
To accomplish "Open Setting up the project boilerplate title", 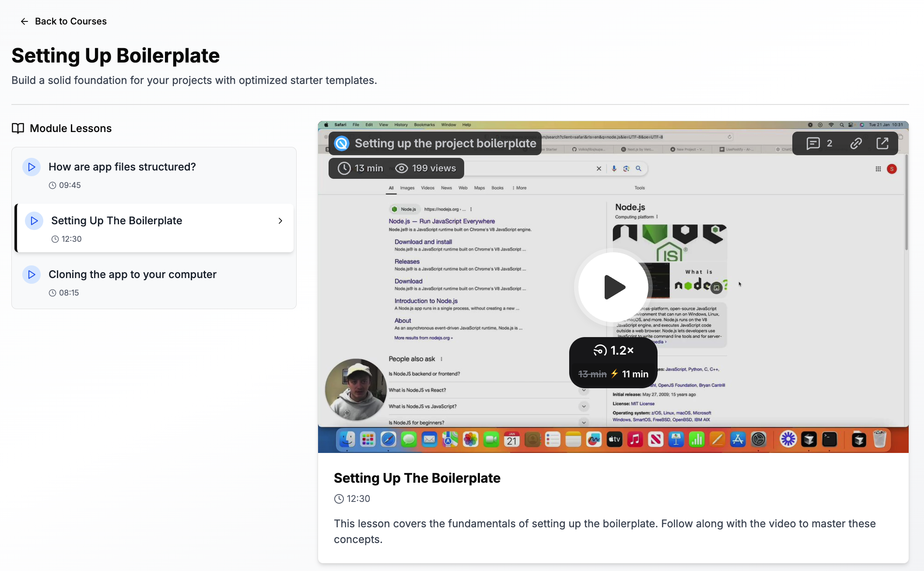I will [x=445, y=143].
